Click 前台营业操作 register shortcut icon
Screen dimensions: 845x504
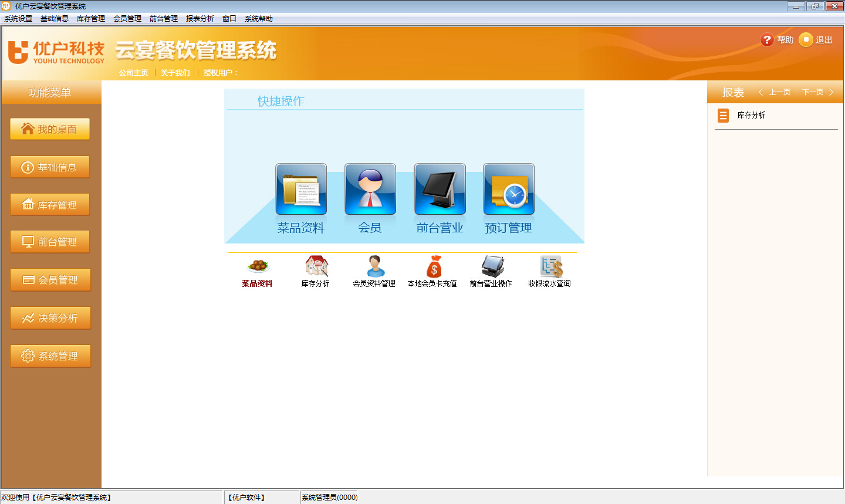(x=492, y=266)
